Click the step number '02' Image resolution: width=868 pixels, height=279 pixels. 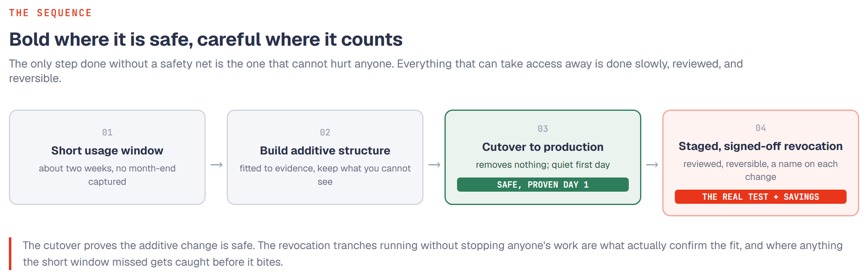[x=325, y=132]
